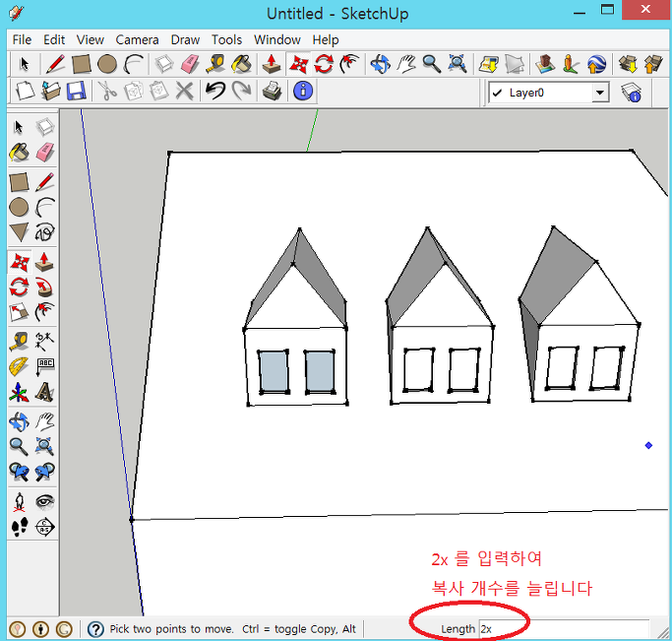Viewport: 672px width, 641px height.
Task: Open the Camera menu
Action: point(137,39)
